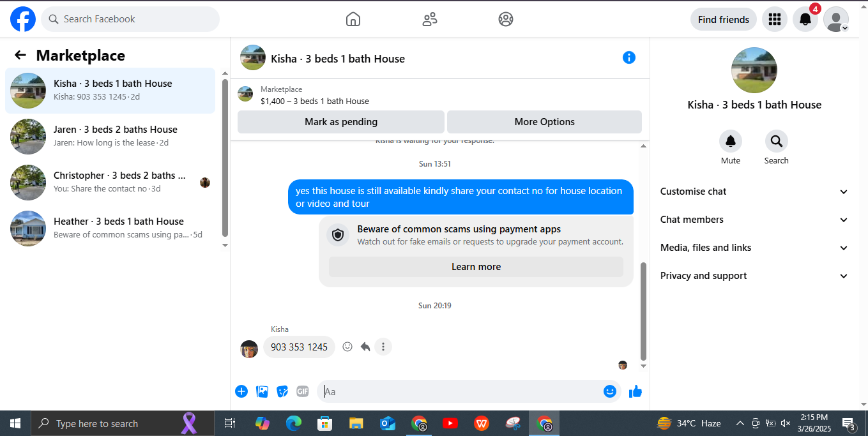The image size is (868, 436).
Task: Open Microsoft Edge from taskbar
Action: point(294,423)
